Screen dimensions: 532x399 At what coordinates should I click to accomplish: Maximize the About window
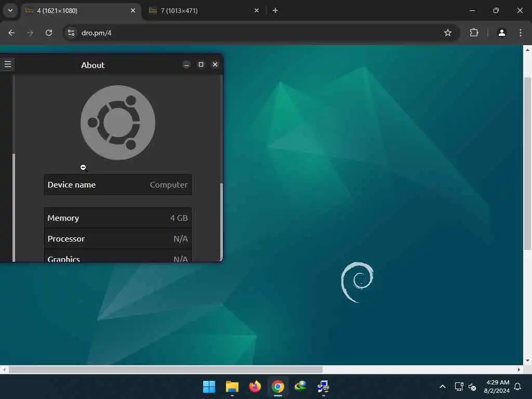201,64
